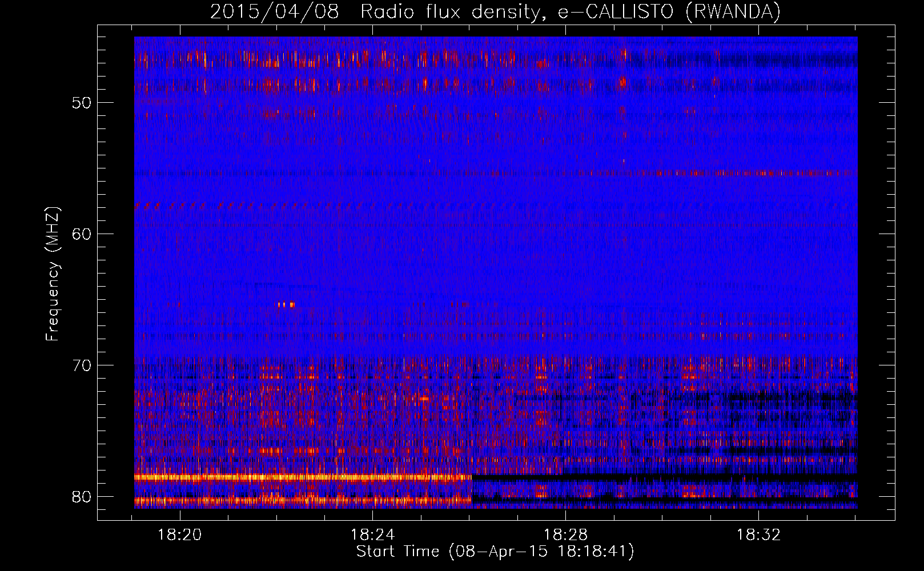Click the 60 MHz frequency tick label

click(82, 234)
